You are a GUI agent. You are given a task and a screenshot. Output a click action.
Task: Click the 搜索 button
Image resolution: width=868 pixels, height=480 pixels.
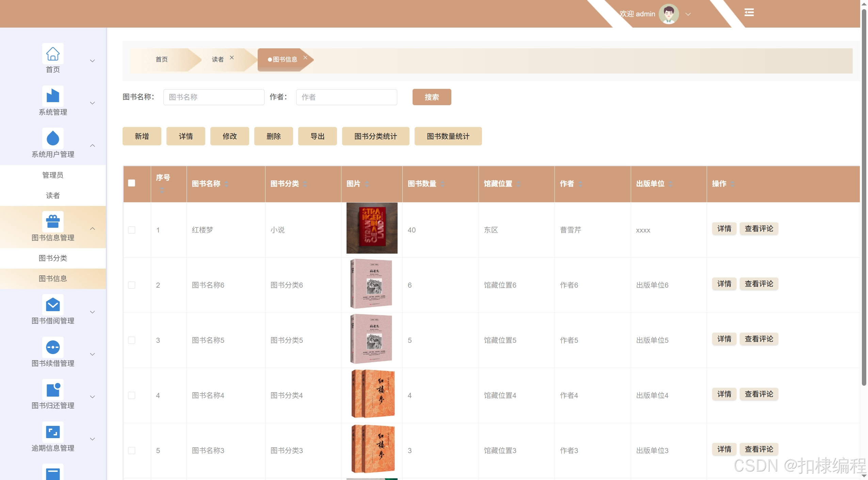(x=431, y=97)
